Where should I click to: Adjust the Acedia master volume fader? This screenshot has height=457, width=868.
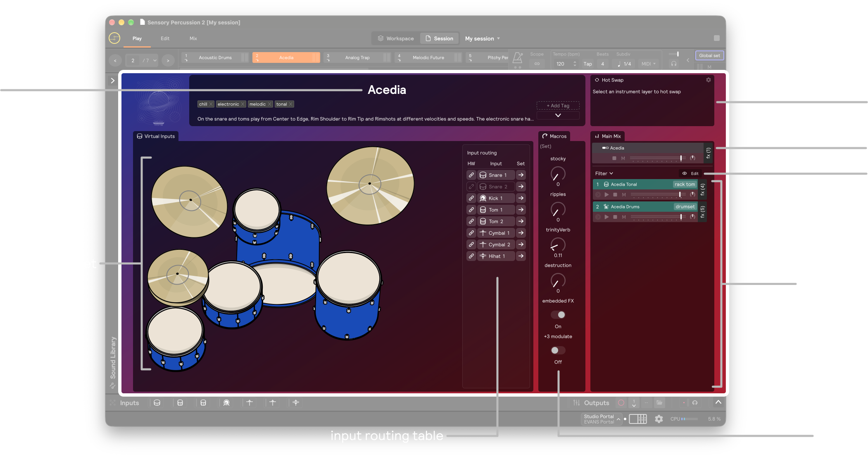point(681,158)
